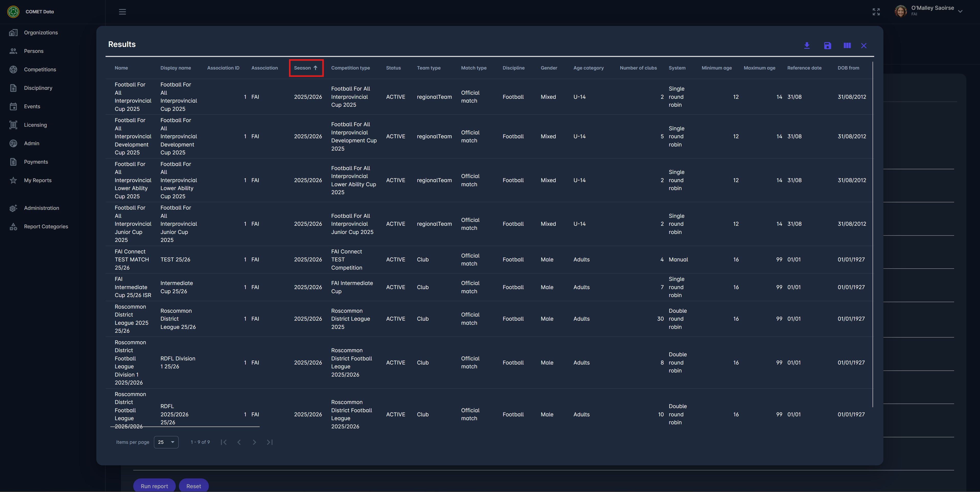Go to the first results page
Screen dimensions: 980x492
tap(224, 442)
